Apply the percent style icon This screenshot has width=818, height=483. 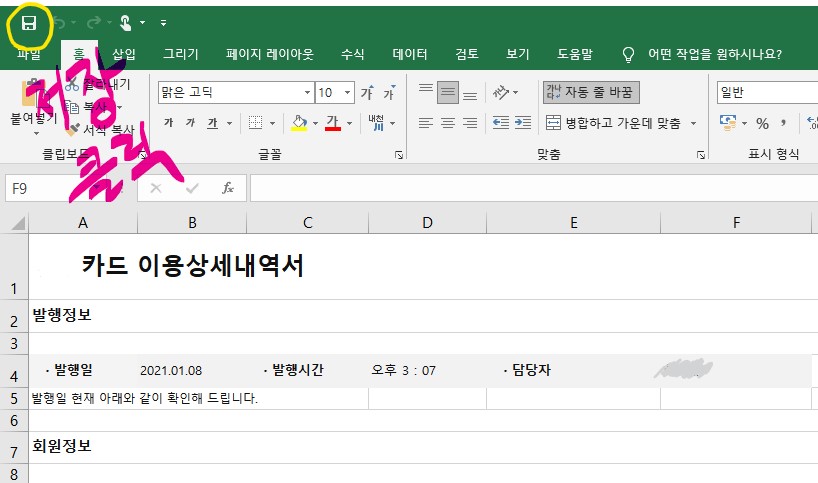point(762,123)
